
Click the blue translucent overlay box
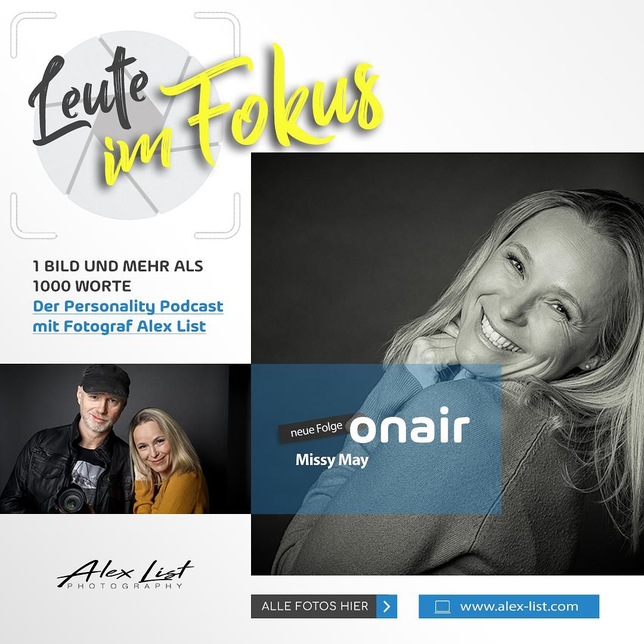376,439
